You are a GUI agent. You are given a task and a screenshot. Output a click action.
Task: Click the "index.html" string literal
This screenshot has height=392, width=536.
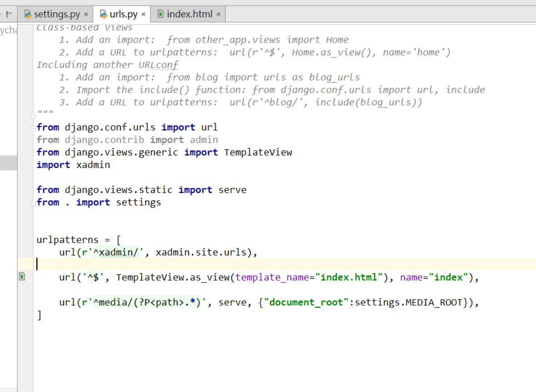349,277
